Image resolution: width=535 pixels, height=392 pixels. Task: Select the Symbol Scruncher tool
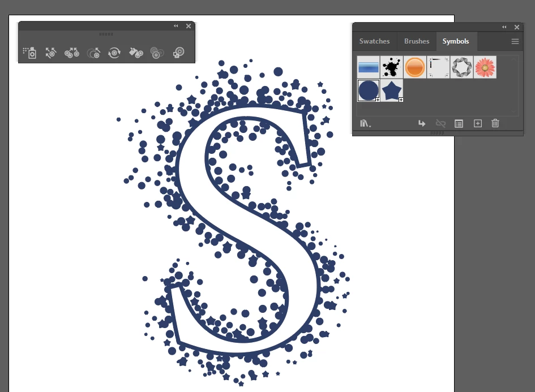72,53
